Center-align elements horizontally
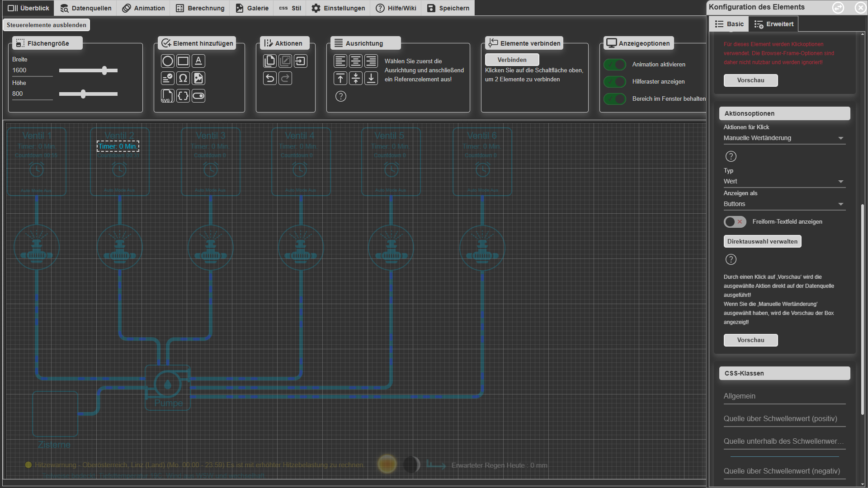 pos(356,61)
